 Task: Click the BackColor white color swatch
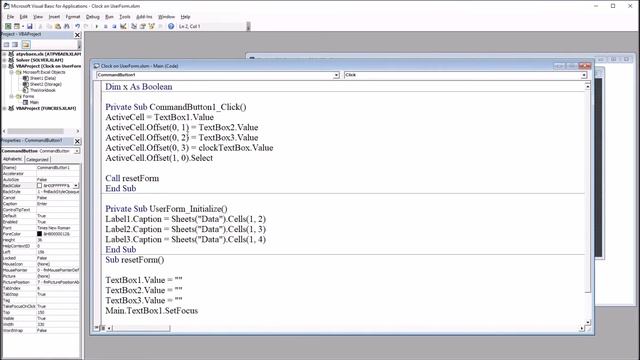click(x=40, y=186)
